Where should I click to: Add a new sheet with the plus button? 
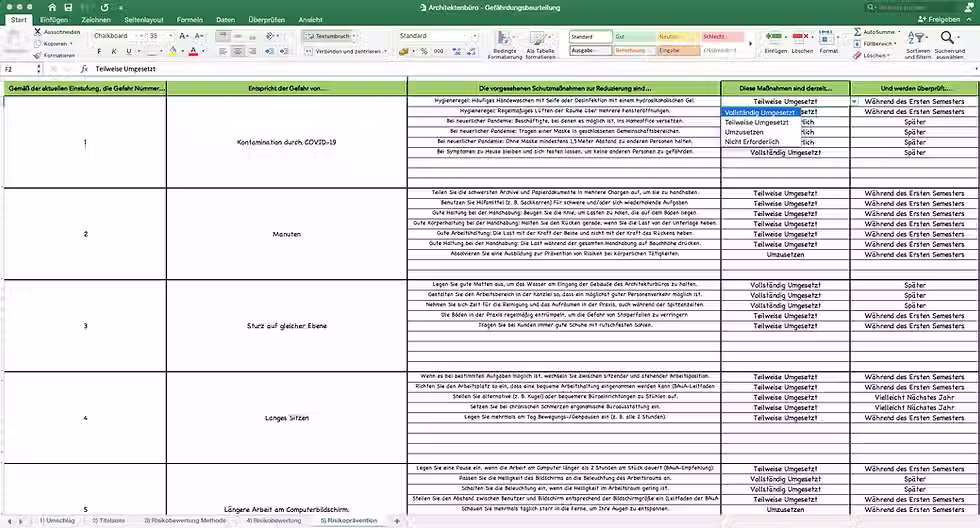pyautogui.click(x=396, y=521)
